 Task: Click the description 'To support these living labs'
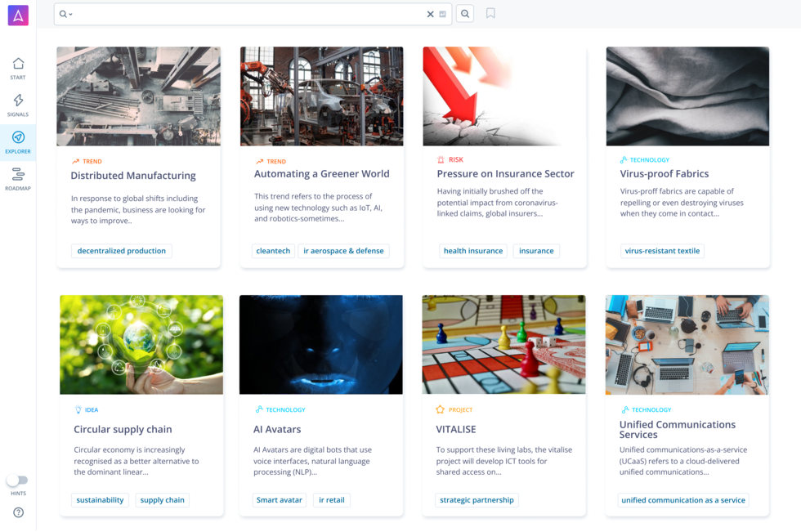pos(503,461)
